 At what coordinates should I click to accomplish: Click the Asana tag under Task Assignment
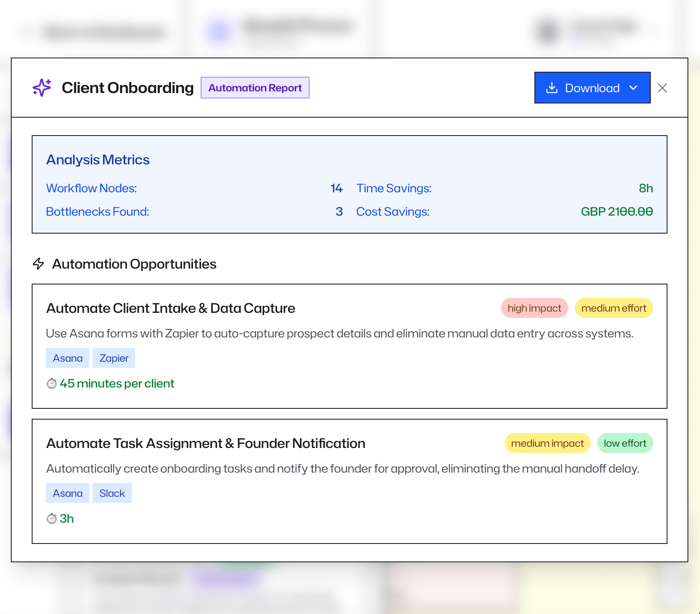pos(68,493)
